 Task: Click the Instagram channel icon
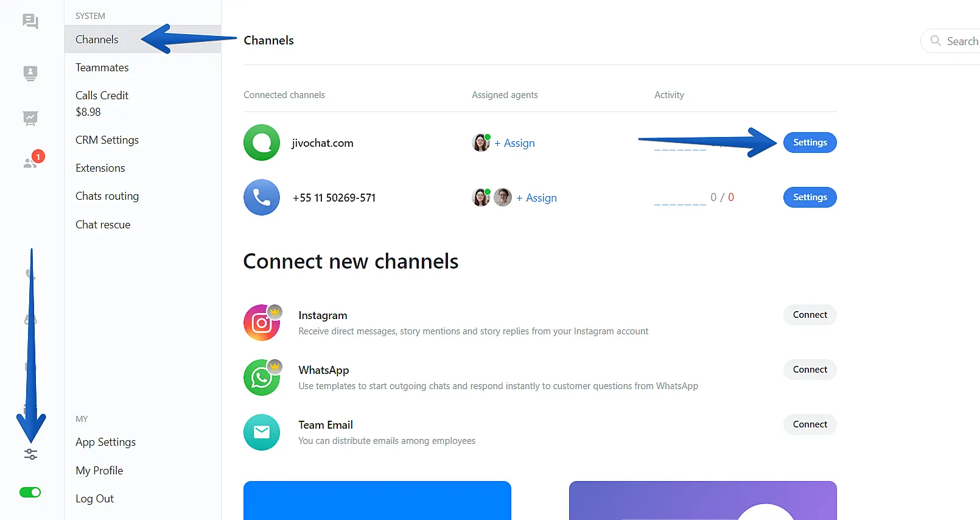(x=262, y=323)
